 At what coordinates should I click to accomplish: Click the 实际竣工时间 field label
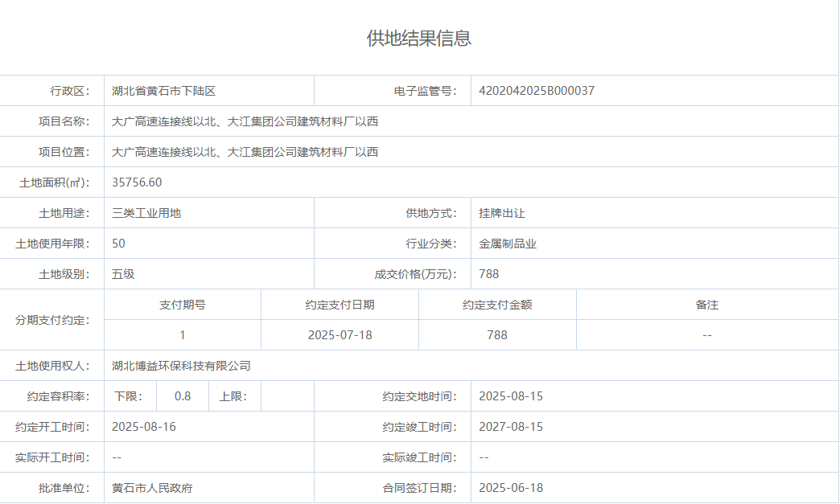tap(419, 457)
